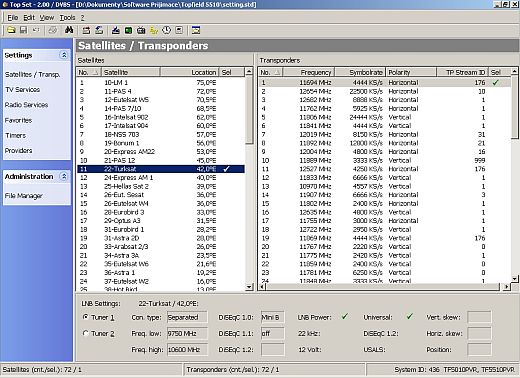Click Transponders horizontal scroll-right arrow
520x378 pixels.
tap(507, 287)
